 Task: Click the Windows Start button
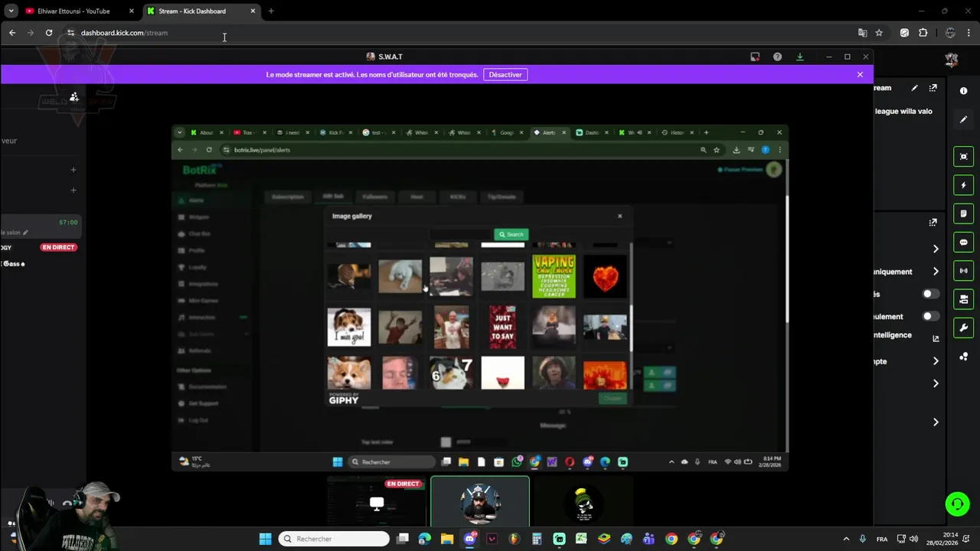point(265,539)
